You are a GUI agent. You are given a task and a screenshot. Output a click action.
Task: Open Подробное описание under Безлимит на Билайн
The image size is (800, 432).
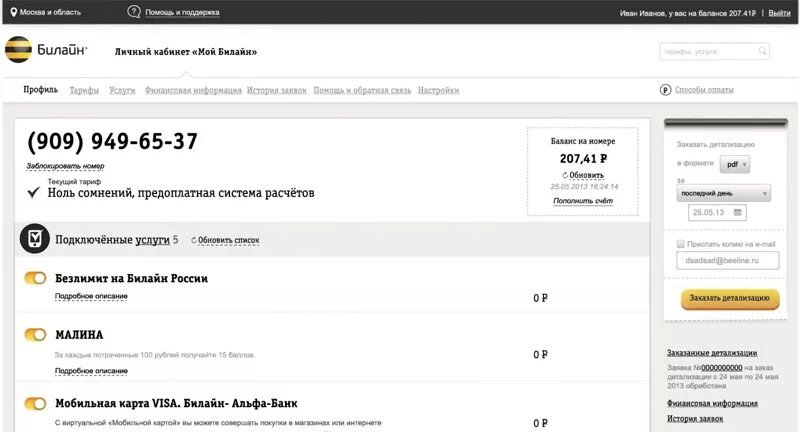point(91,296)
